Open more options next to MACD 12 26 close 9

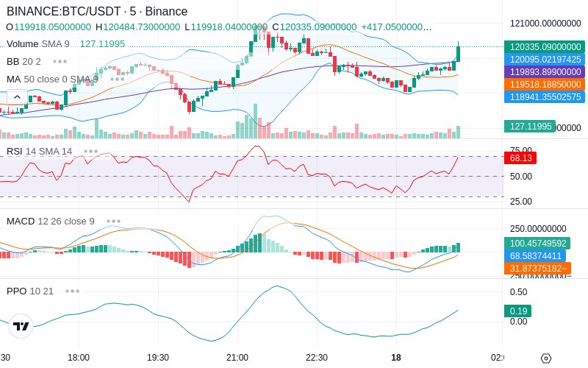pos(114,222)
